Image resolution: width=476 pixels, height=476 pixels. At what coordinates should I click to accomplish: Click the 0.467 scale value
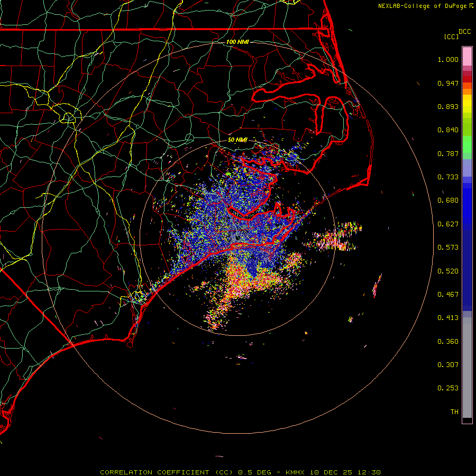point(448,295)
